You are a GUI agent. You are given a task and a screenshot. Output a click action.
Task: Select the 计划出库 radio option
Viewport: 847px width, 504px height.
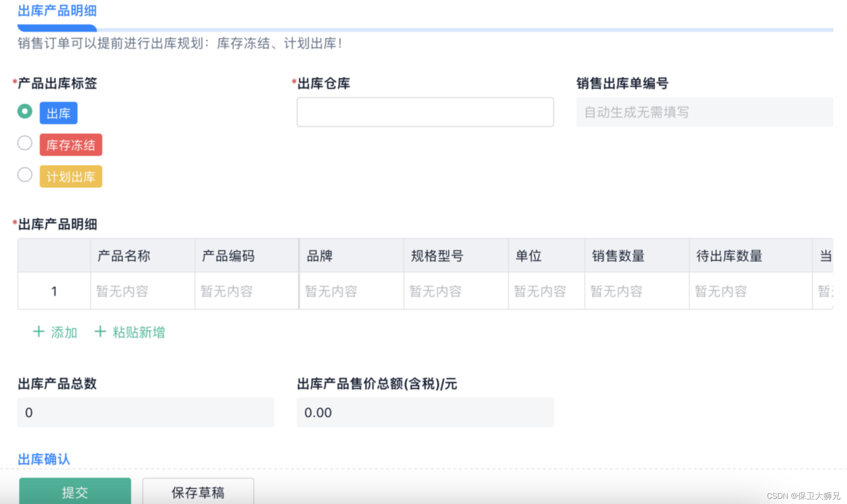tap(25, 175)
